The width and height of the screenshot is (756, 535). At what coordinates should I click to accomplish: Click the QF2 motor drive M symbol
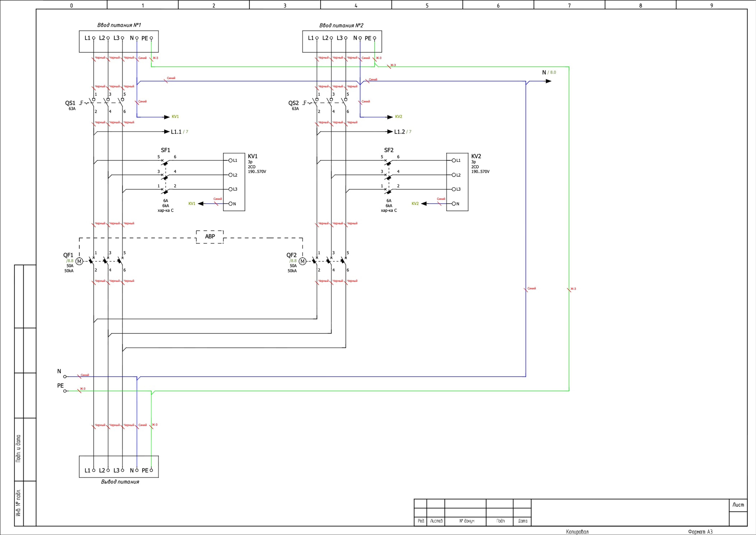point(302,261)
